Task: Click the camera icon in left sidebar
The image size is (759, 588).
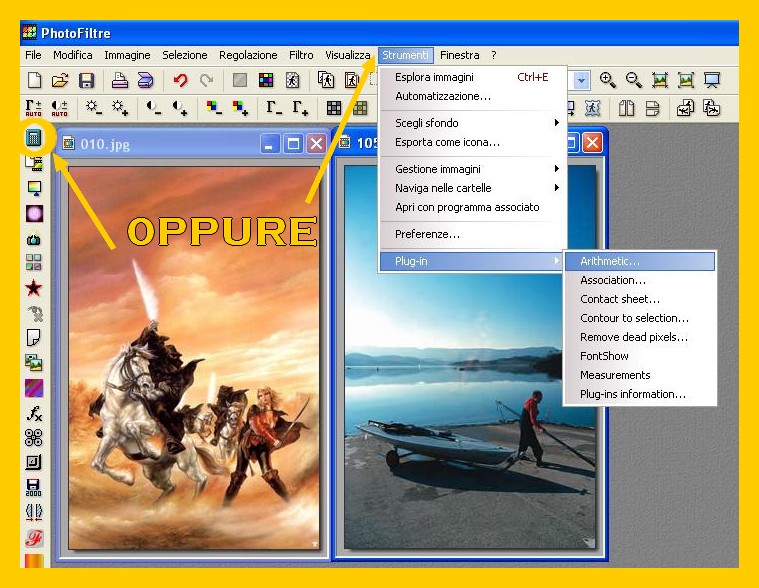Action: (x=34, y=239)
